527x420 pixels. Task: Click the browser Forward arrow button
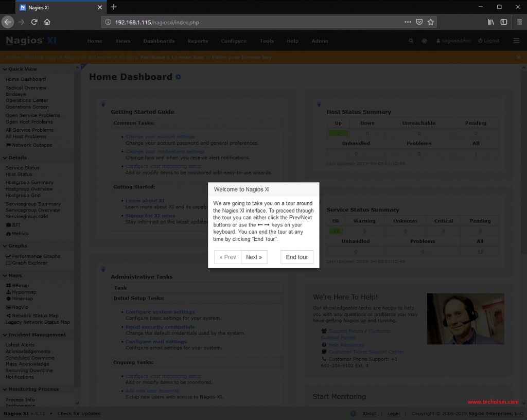[21, 22]
